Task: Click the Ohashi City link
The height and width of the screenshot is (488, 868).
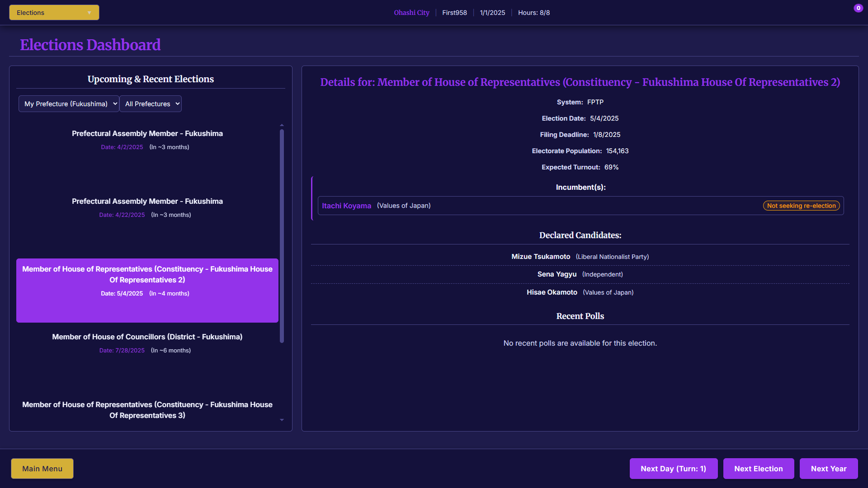Action: pos(411,13)
